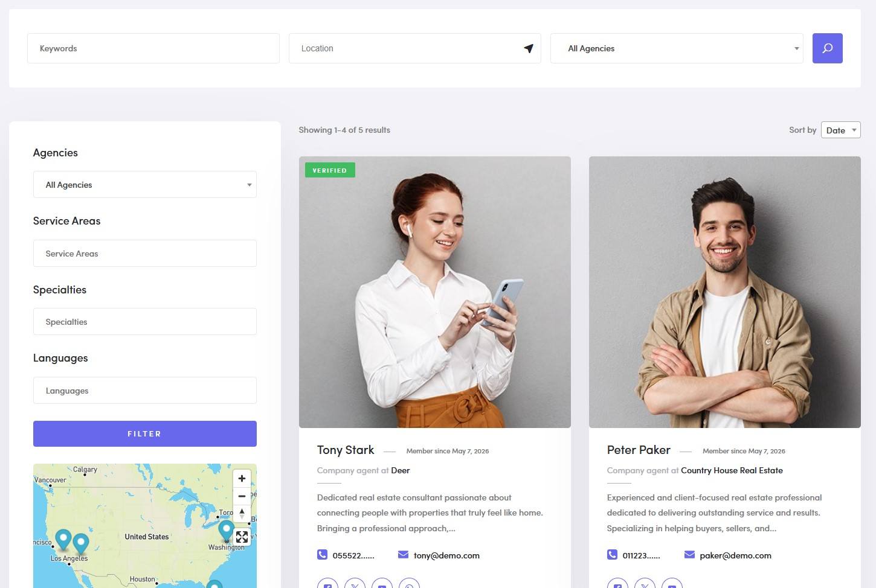The height and width of the screenshot is (588, 876).
Task: Select the map pin near Washington
Action: coord(226,531)
